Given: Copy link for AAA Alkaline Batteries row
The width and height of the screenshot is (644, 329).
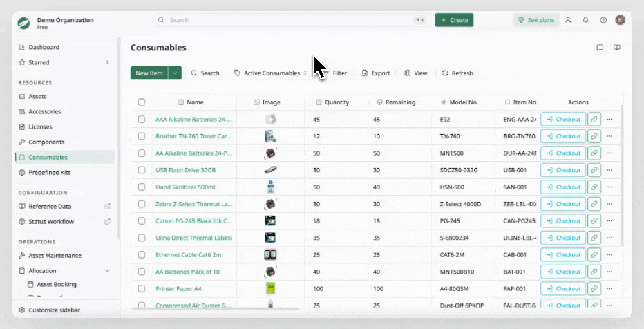Looking at the screenshot, I should click(594, 120).
